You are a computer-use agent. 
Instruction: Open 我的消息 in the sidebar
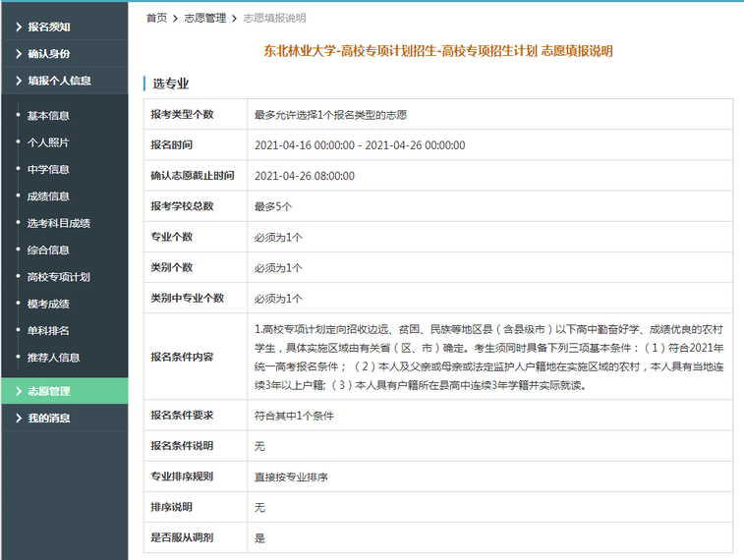pyautogui.click(x=65, y=419)
